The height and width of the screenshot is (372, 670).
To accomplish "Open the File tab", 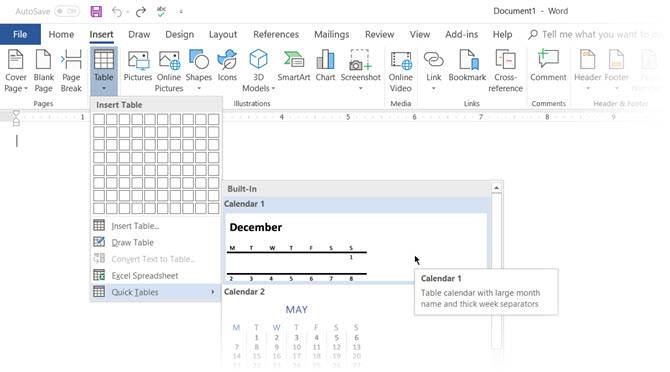I will click(x=20, y=34).
